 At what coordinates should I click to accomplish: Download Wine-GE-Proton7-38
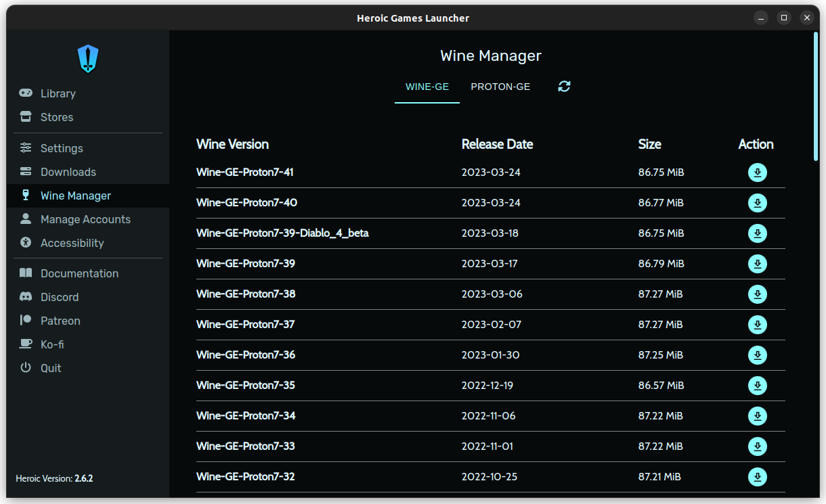click(x=758, y=294)
